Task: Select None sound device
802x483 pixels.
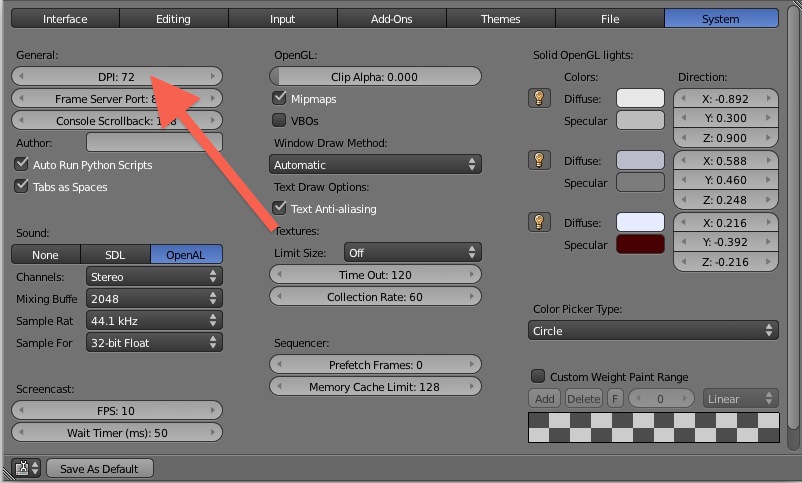Action: click(46, 254)
